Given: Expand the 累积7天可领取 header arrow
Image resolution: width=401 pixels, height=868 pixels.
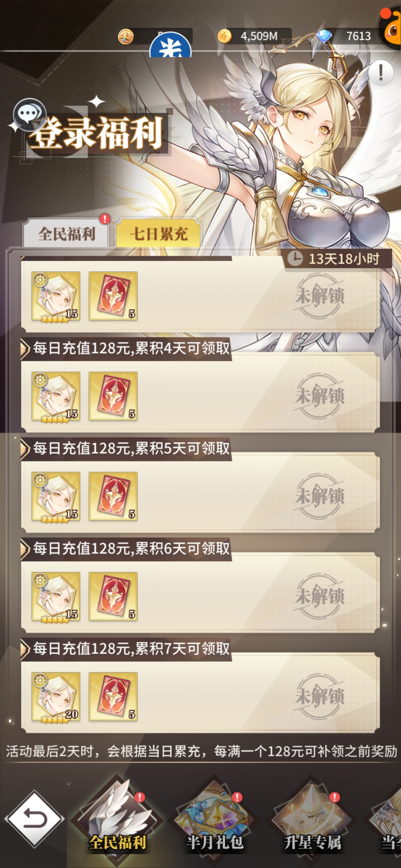Looking at the screenshot, I should pos(25,649).
